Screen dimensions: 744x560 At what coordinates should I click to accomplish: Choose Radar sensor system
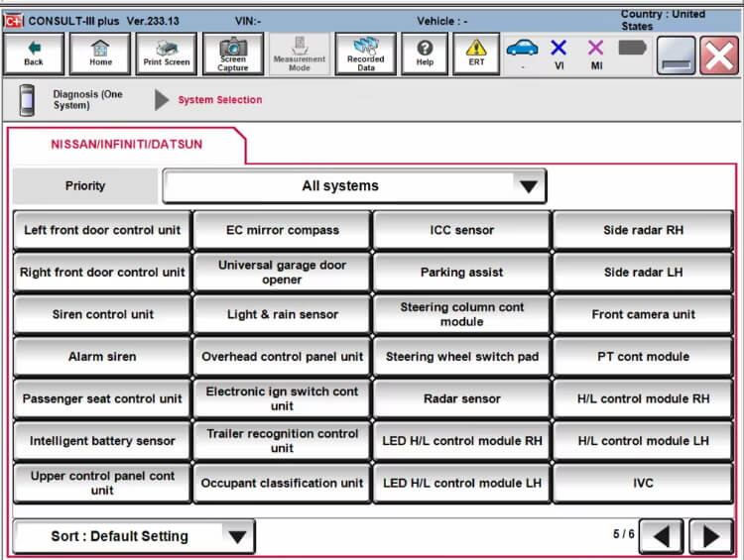click(461, 398)
